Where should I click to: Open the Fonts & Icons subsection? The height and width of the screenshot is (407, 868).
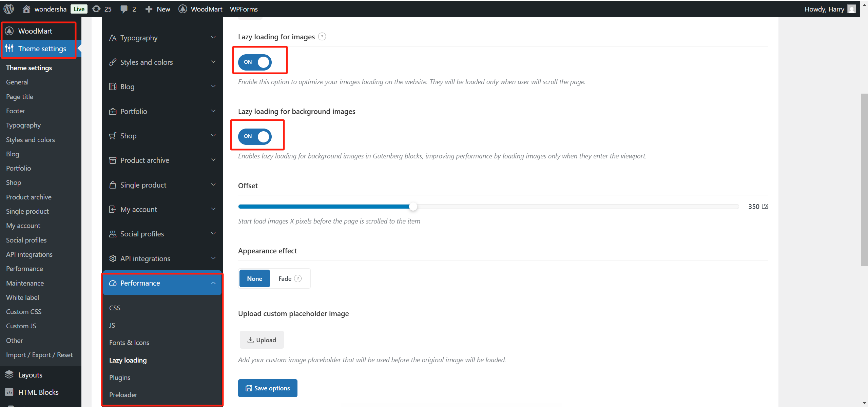[x=129, y=342]
